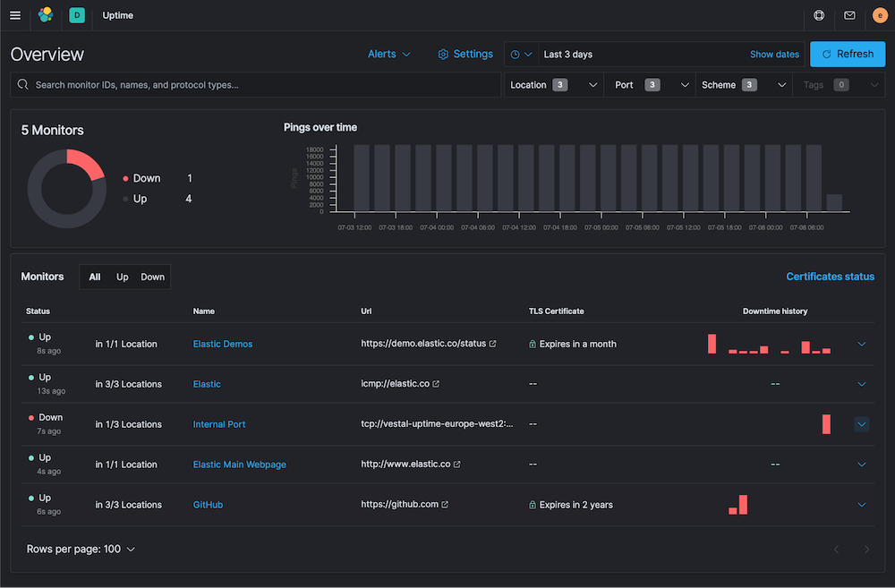The height and width of the screenshot is (588, 895).
Task: Open the clock quick time menu
Action: click(x=521, y=55)
